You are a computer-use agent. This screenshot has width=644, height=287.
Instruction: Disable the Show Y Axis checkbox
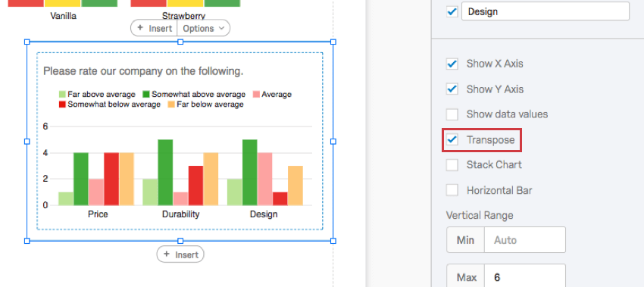click(x=452, y=89)
